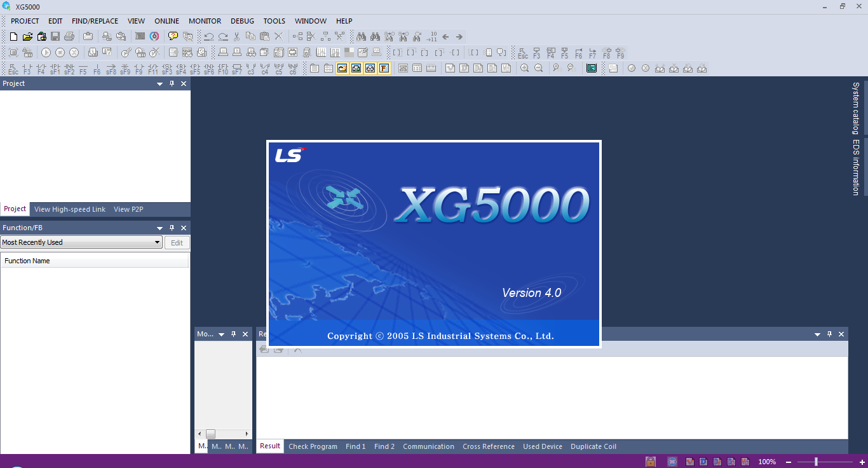Screen dimensions: 868x468
Task: Click the Find binoculars icon
Action: click(361, 36)
